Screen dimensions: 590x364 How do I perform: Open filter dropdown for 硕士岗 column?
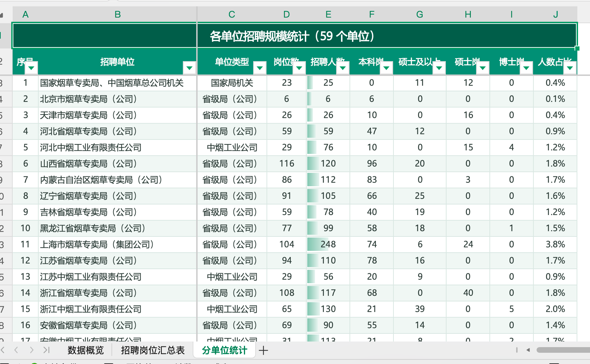coord(483,68)
